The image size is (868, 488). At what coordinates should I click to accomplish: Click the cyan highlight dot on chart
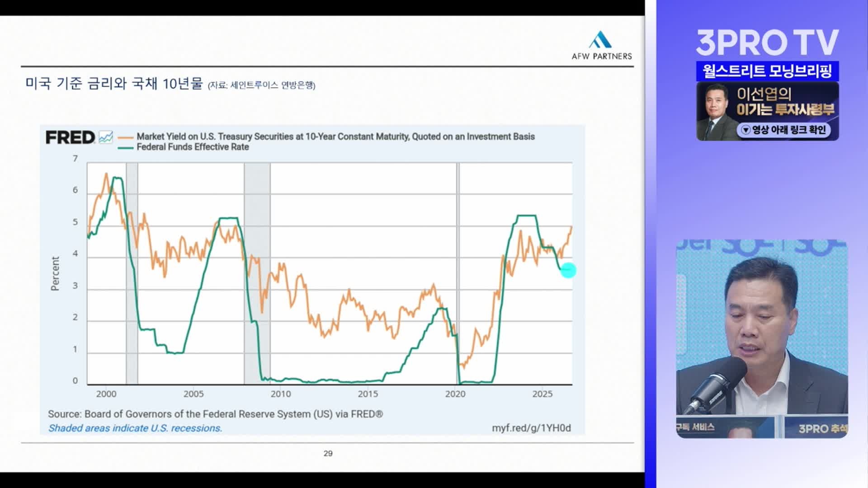pyautogui.click(x=568, y=270)
